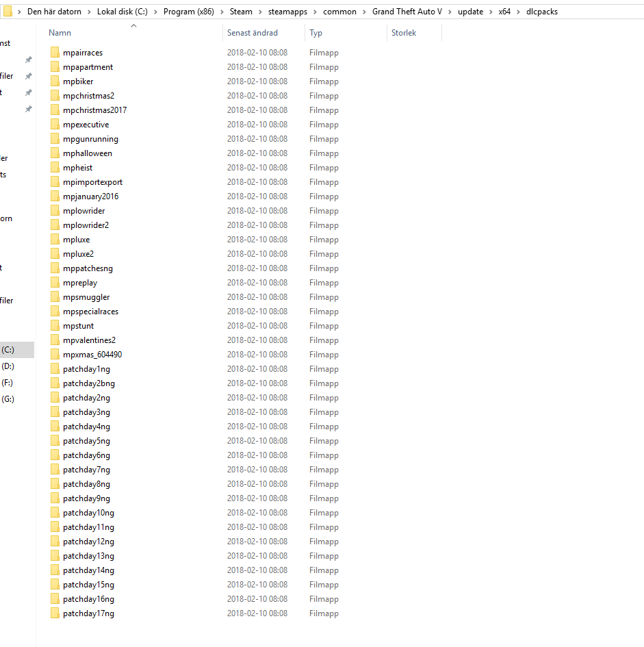This screenshot has width=644, height=647.
Task: Go to Grand Theft Auto V breadcrumb
Action: point(407,12)
